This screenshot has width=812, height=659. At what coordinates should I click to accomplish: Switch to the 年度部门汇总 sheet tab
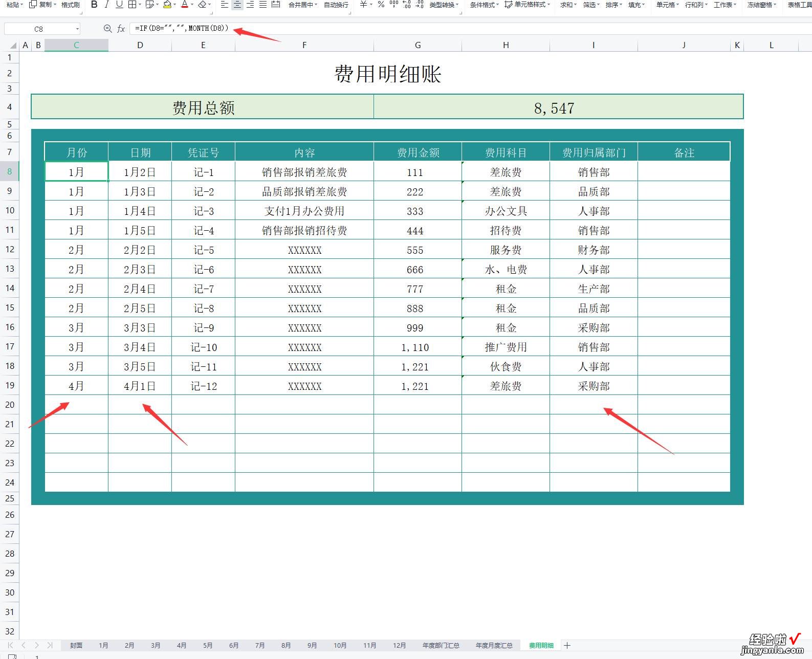(x=441, y=645)
